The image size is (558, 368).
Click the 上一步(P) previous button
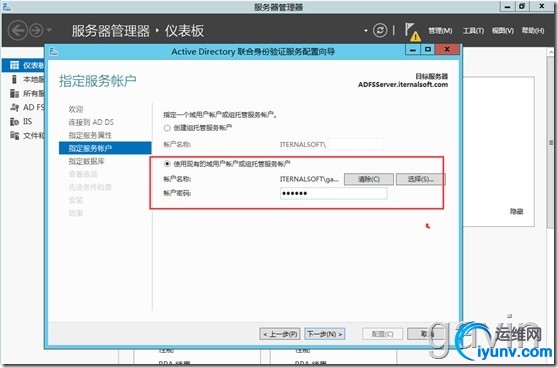click(280, 334)
